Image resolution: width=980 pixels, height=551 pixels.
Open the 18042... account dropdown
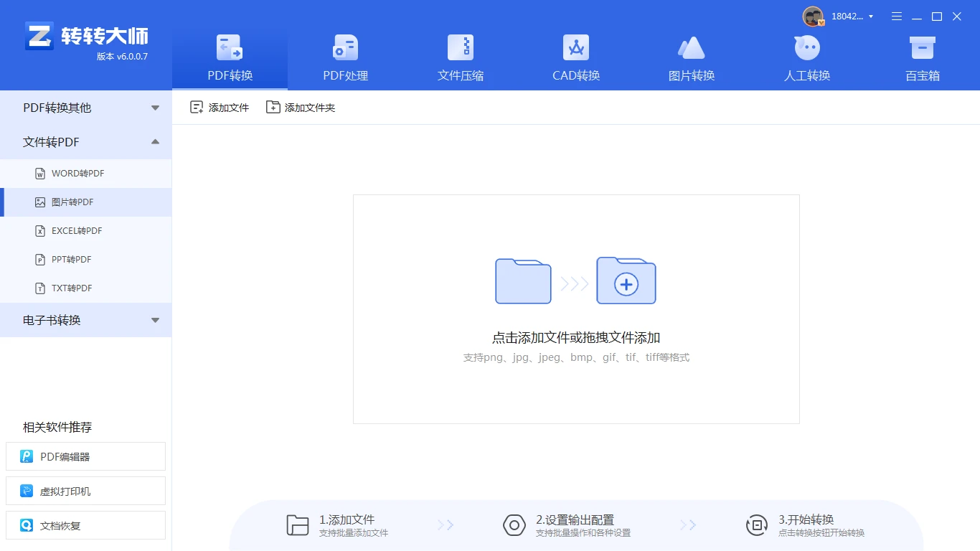coord(847,16)
